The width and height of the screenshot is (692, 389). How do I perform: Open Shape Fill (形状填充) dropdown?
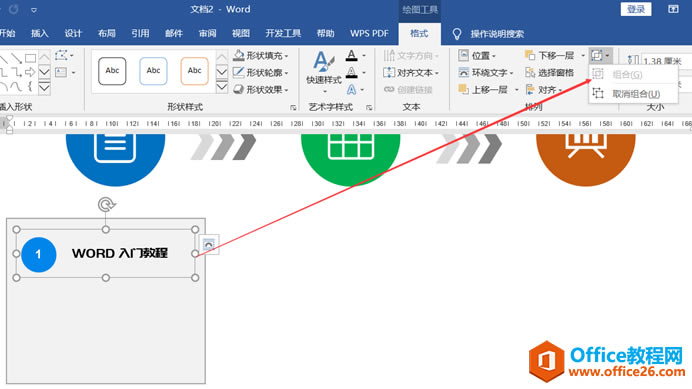[261, 56]
